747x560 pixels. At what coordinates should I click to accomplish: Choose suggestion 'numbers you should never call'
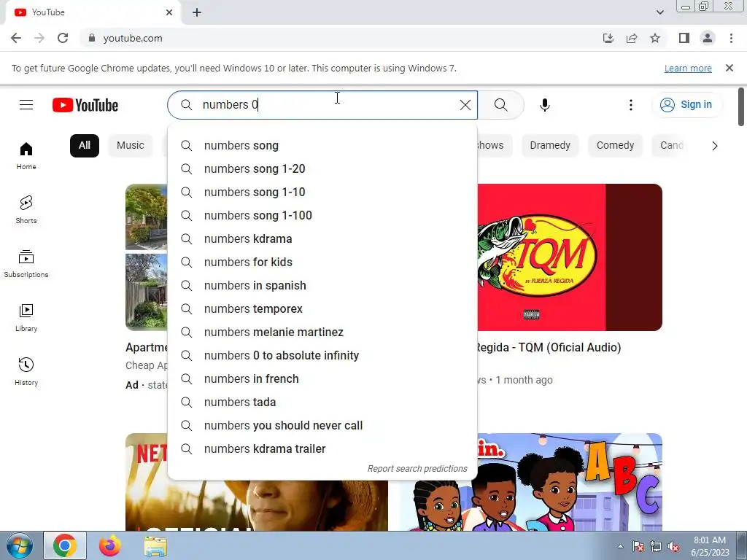pos(322,425)
